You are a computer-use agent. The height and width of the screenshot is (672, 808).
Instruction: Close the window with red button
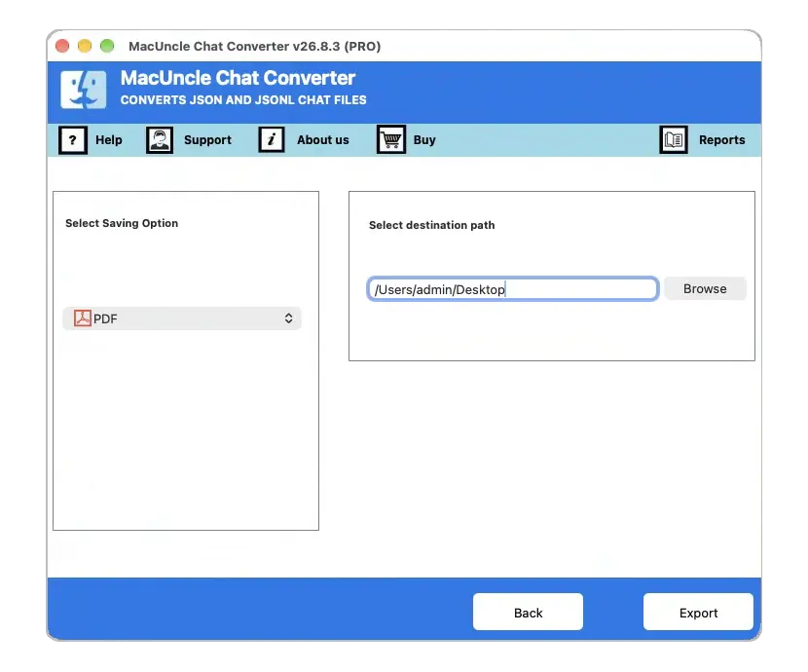click(62, 46)
